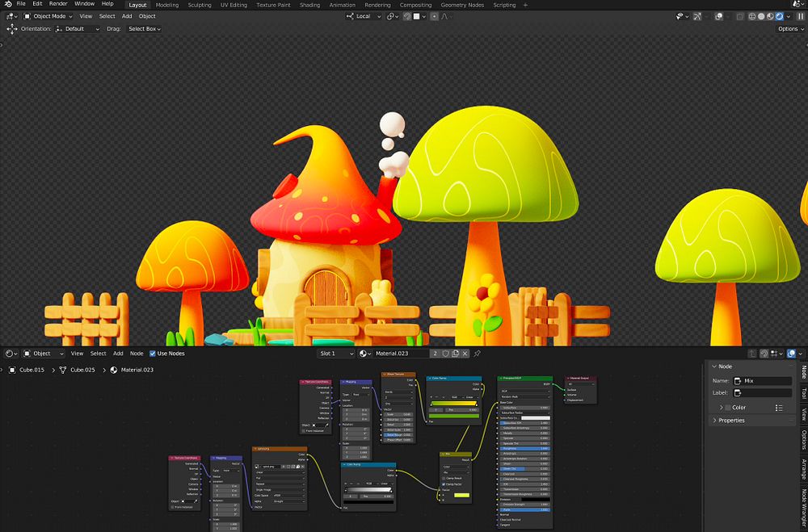Switch to rendered viewport shading
This screenshot has width=808, height=532.
(779, 16)
